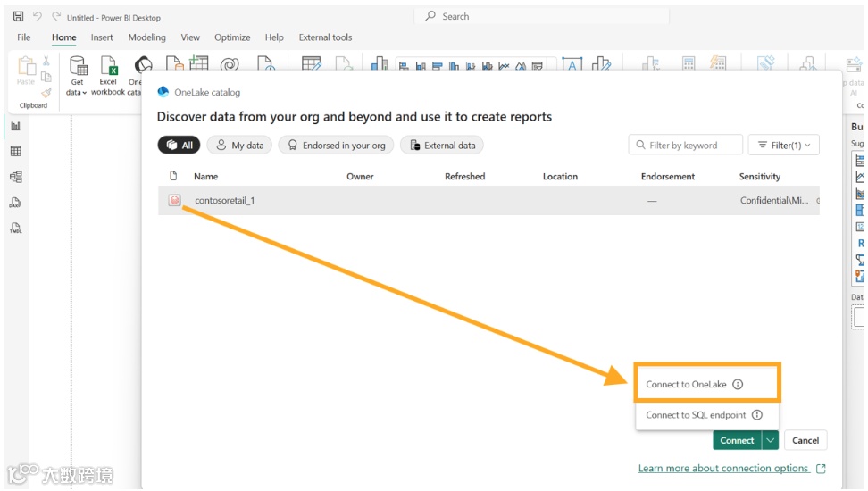The height and width of the screenshot is (491, 868).
Task: Switch to Report view in left sidebar
Action: [15, 126]
